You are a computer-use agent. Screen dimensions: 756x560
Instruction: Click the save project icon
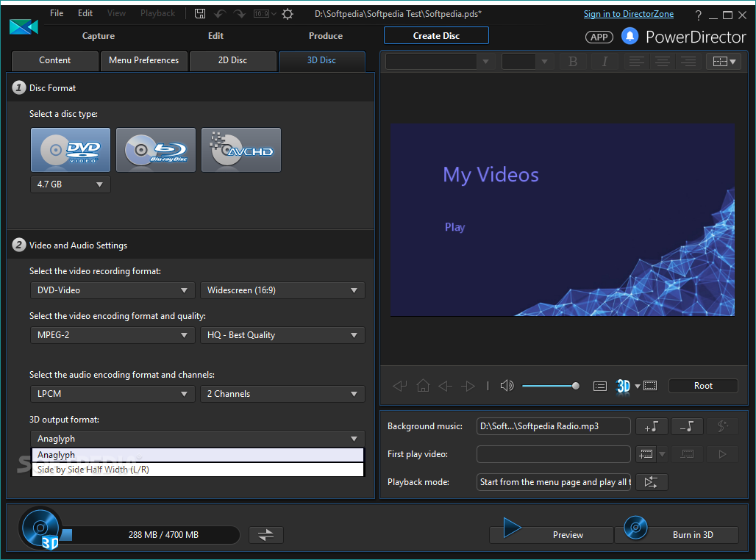coord(199,13)
